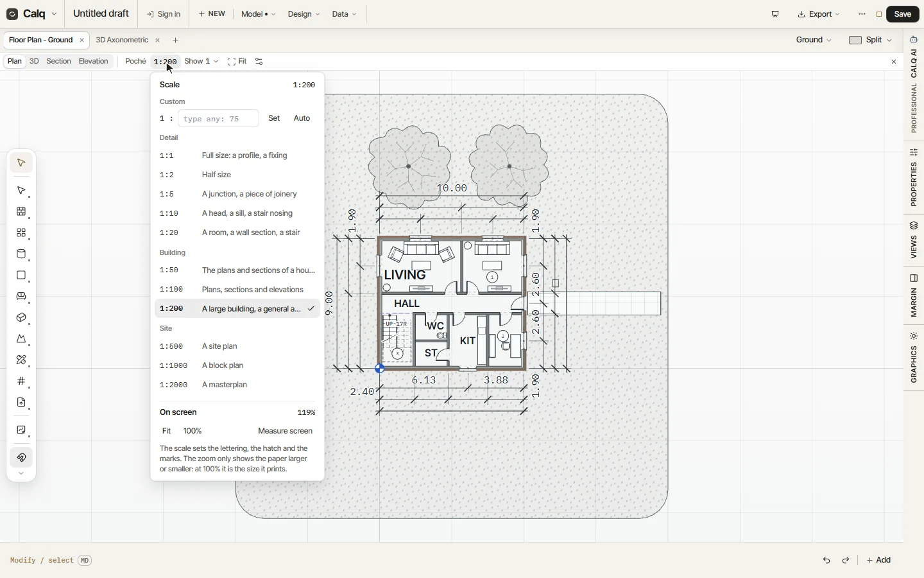Image resolution: width=924 pixels, height=578 pixels.
Task: Choose the cylinder column tool
Action: click(x=21, y=254)
